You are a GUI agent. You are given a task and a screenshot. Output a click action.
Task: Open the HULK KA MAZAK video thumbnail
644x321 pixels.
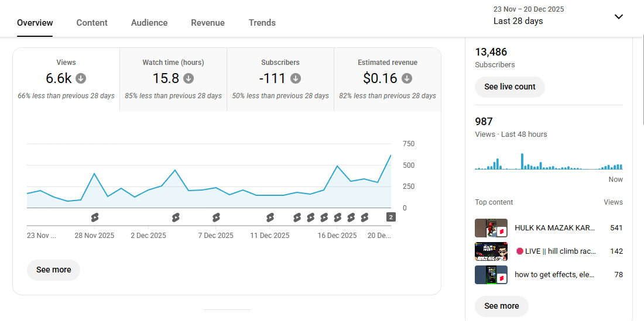[491, 228]
